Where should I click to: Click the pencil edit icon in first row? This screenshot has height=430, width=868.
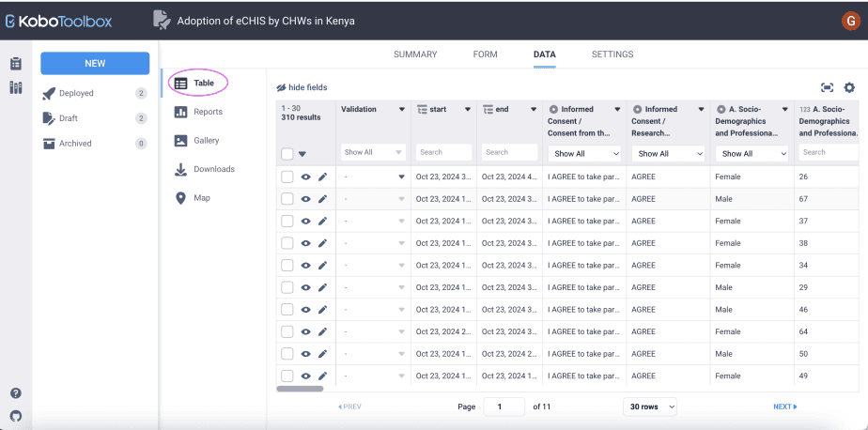(x=322, y=177)
